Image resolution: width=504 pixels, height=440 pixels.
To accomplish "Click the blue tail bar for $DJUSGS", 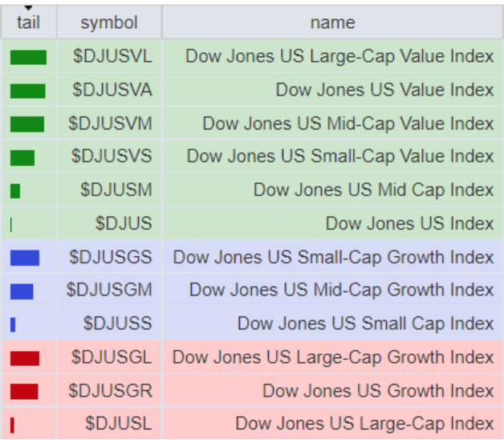I will 25,257.
